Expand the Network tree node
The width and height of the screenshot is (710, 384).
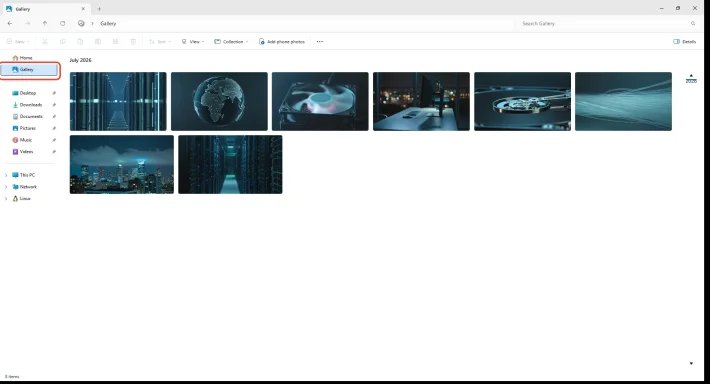[6, 187]
